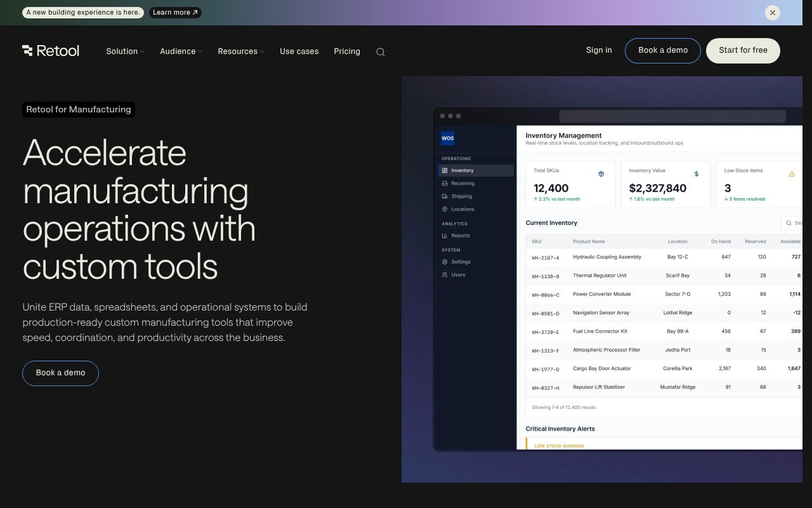Click Critical Inventory Alerts heading

point(560,429)
